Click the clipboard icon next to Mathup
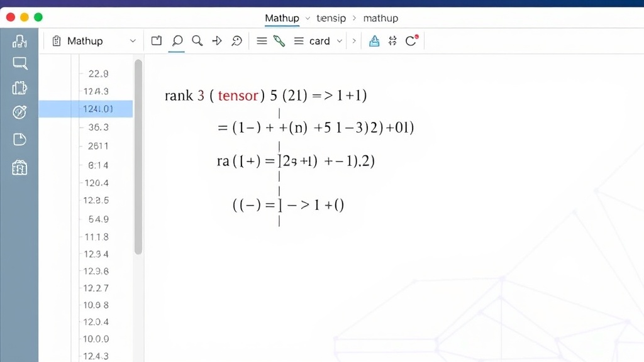Image resolution: width=644 pixels, height=362 pixels. pos(56,41)
